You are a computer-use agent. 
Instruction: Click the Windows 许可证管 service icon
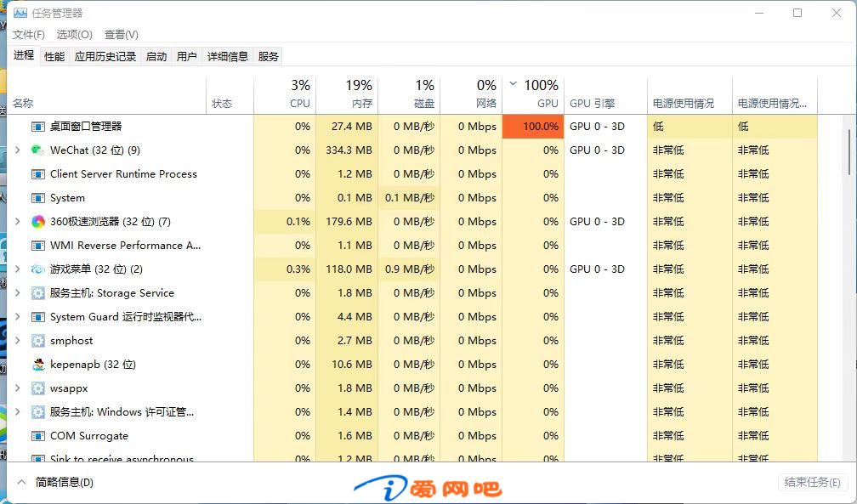pyautogui.click(x=37, y=412)
